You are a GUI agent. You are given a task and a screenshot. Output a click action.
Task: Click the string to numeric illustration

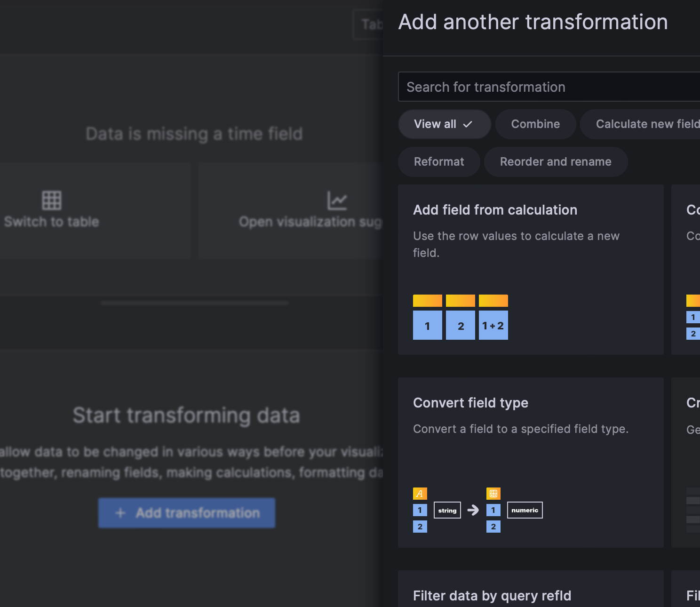tap(478, 510)
